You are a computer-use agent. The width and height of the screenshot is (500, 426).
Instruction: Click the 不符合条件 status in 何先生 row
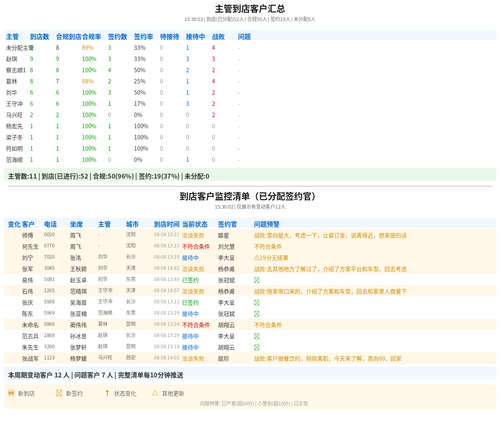(196, 247)
